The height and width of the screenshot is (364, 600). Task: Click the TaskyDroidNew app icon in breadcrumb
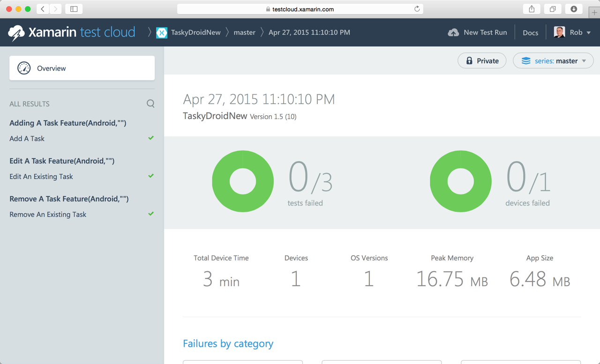[162, 32]
